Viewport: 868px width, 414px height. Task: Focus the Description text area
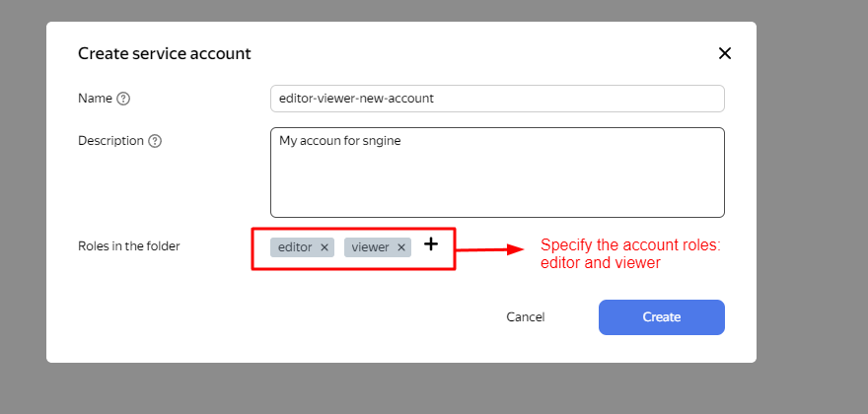tap(497, 182)
